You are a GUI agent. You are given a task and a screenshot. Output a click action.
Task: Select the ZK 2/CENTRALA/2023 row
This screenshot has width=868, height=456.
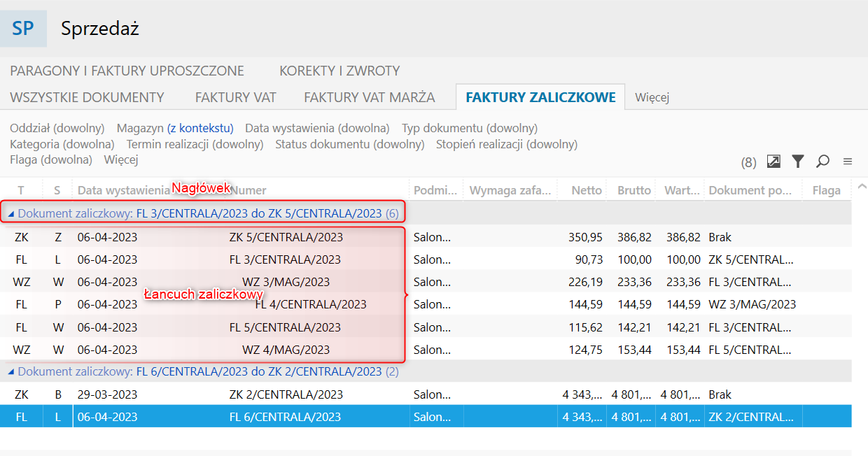426,394
